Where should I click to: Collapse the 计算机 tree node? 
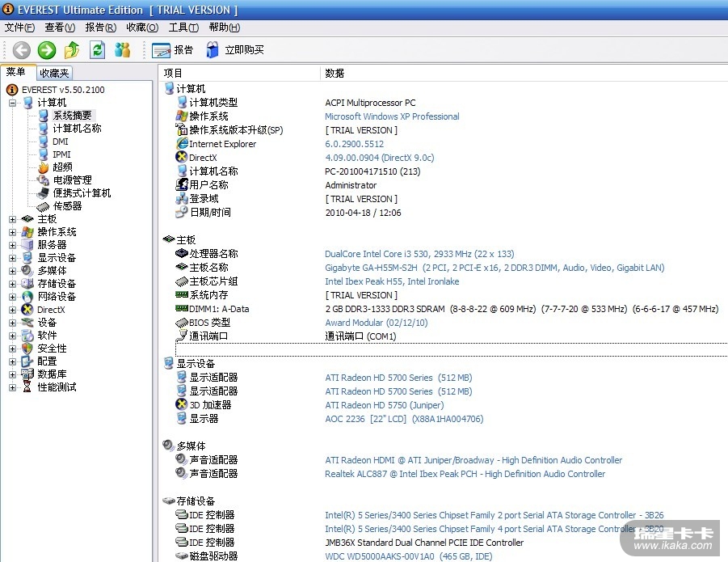pyautogui.click(x=13, y=103)
